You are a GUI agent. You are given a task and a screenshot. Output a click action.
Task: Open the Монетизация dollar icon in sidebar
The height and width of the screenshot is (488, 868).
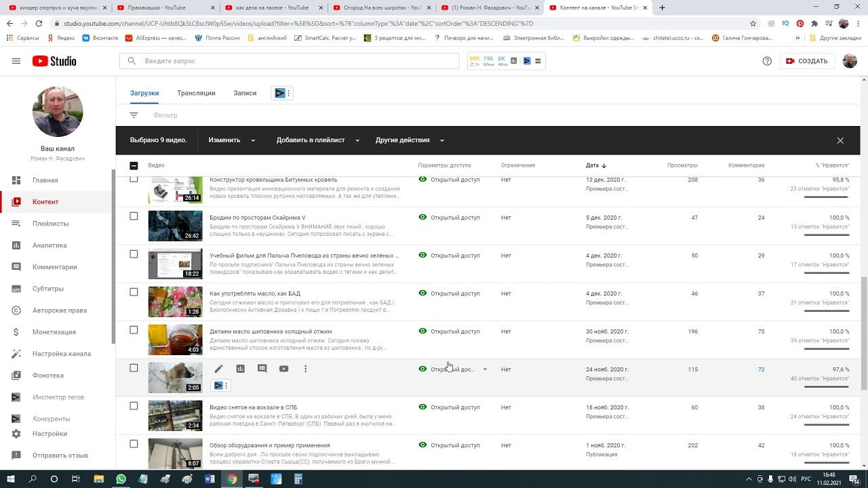click(16, 332)
